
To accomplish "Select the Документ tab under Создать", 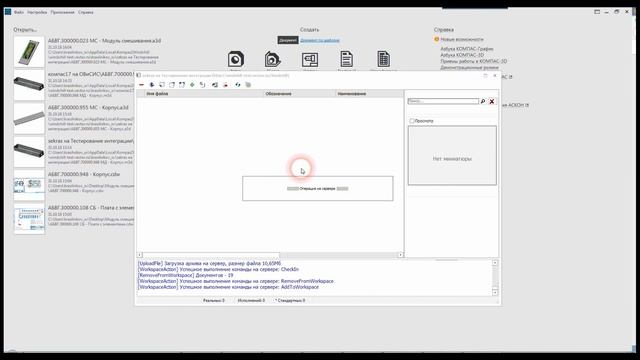I will tap(288, 40).
